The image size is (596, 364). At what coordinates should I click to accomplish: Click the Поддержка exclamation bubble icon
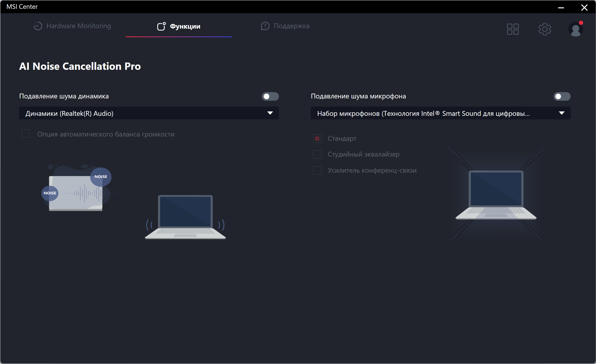click(265, 26)
